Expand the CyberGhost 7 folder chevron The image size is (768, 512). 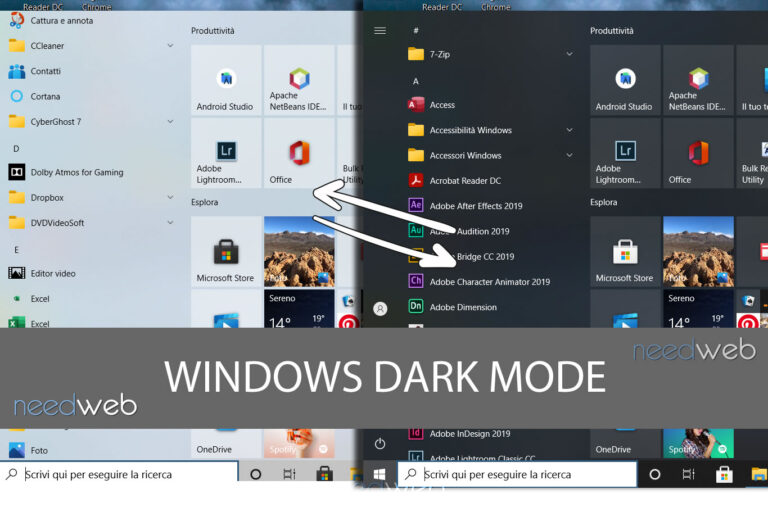pos(170,121)
